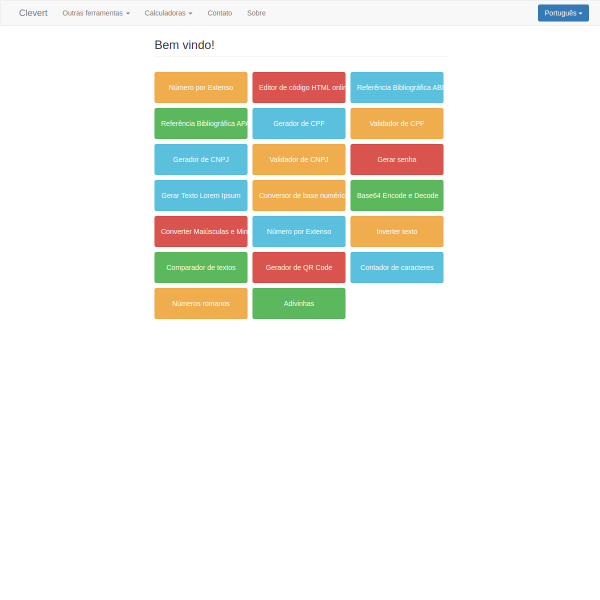Viewport: 600px width, 600px height.
Task: Open Base64 Encode e Decode
Action: (397, 196)
